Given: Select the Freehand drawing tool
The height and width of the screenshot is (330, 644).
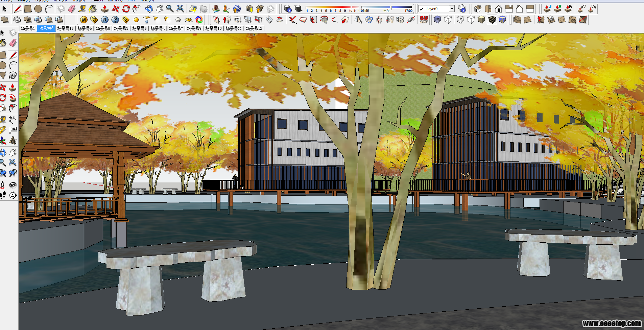Looking at the screenshot, I should tap(13, 75).
